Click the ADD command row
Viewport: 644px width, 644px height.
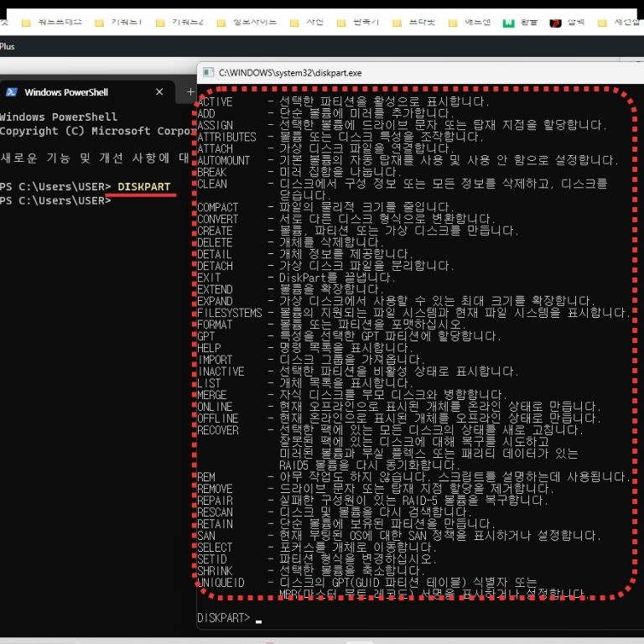tap(325, 113)
